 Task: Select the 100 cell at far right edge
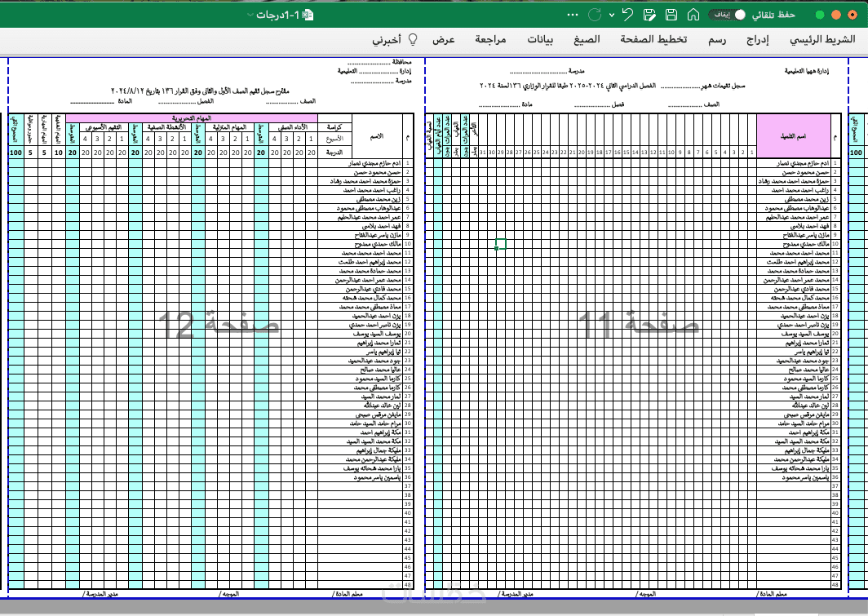pyautogui.click(x=856, y=153)
